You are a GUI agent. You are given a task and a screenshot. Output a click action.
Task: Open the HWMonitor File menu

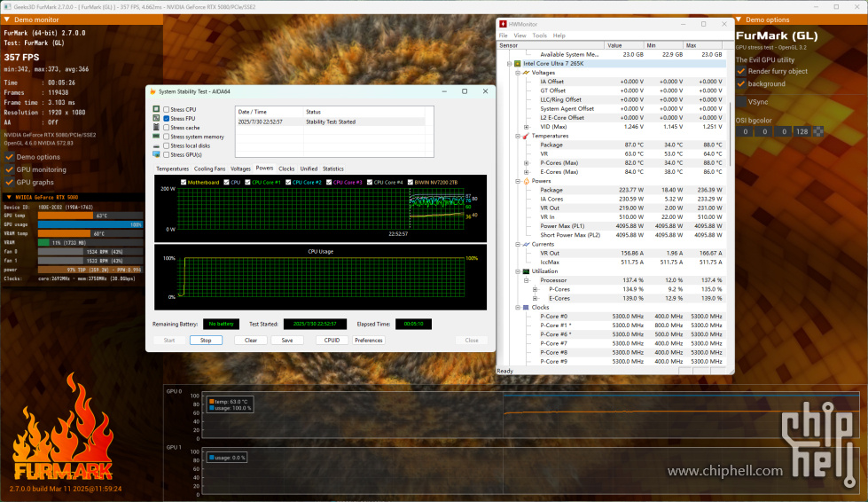pyautogui.click(x=504, y=35)
